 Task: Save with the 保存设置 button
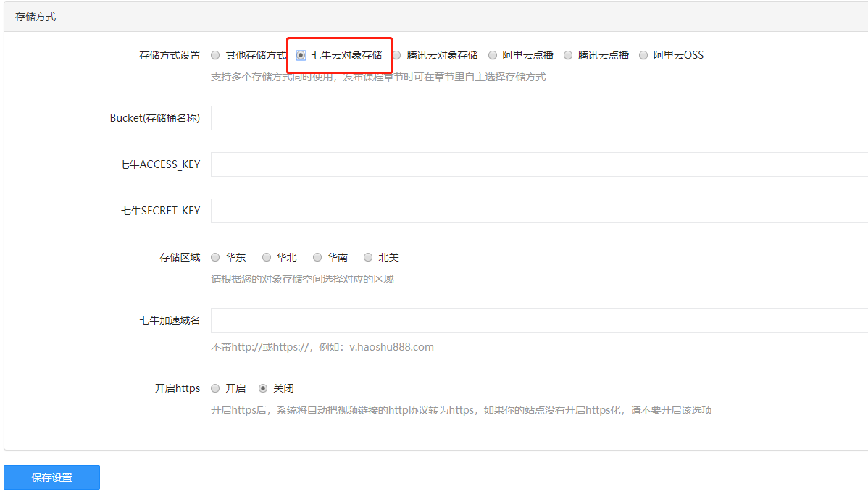coord(52,477)
